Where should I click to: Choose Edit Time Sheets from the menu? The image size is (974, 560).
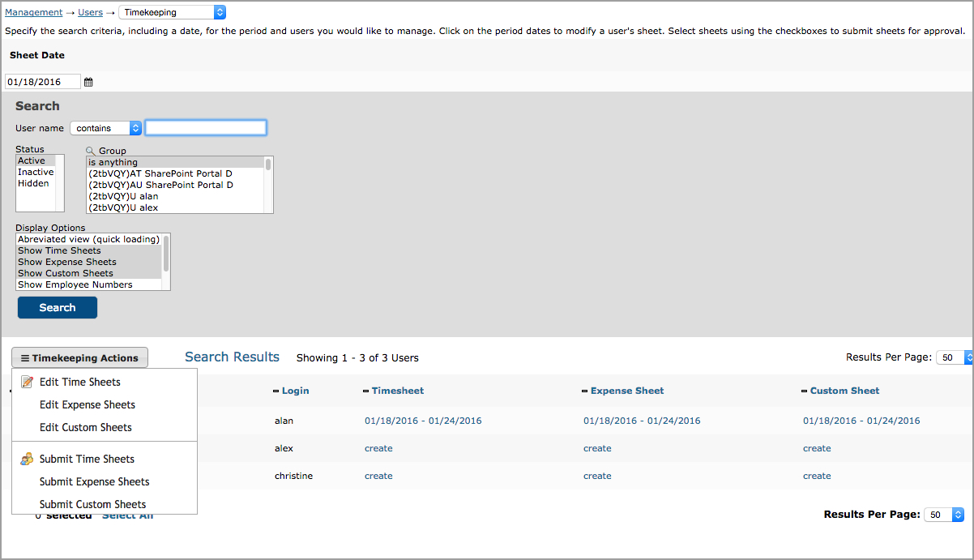click(80, 382)
